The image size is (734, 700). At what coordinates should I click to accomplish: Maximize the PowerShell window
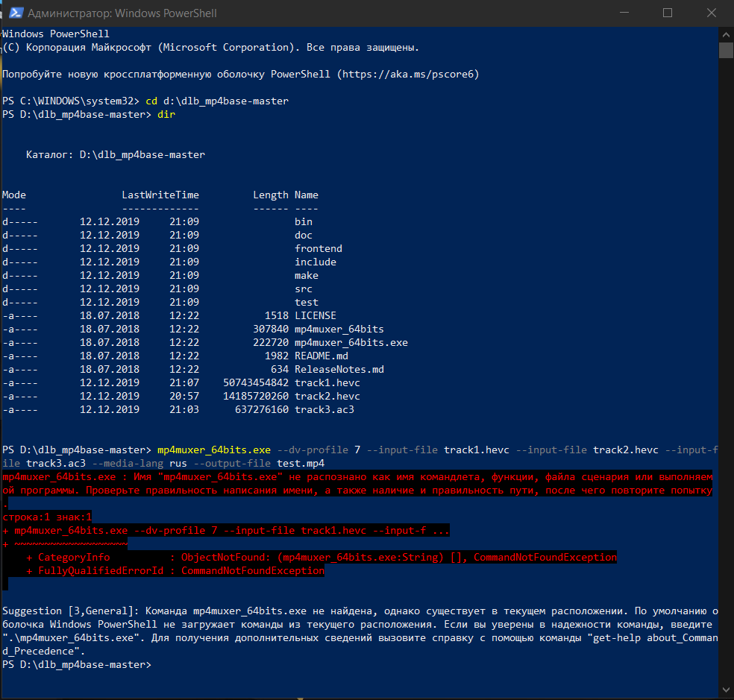point(667,13)
